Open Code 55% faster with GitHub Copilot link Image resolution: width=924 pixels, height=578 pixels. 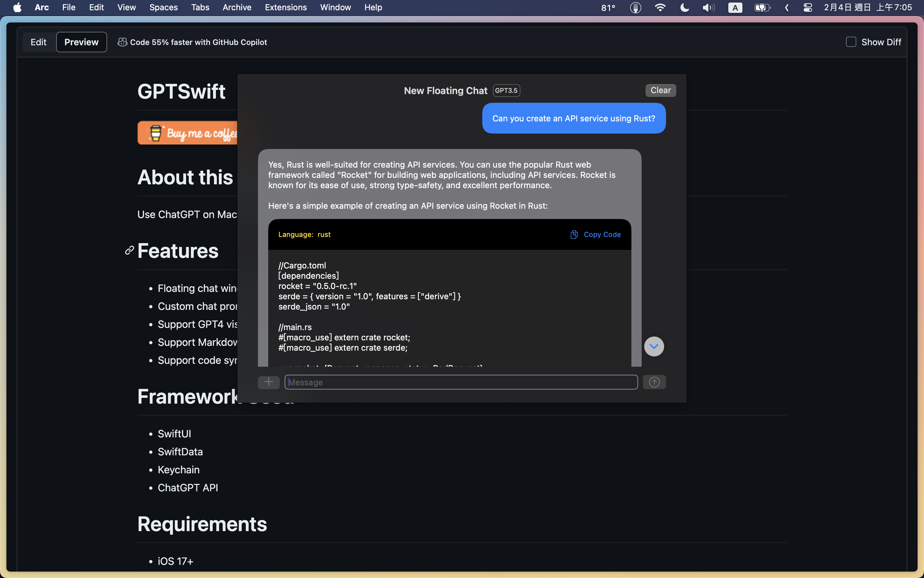198,42
